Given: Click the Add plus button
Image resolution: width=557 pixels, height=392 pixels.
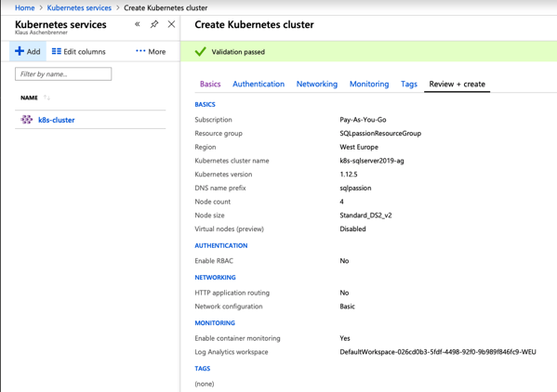Looking at the screenshot, I should 28,51.
